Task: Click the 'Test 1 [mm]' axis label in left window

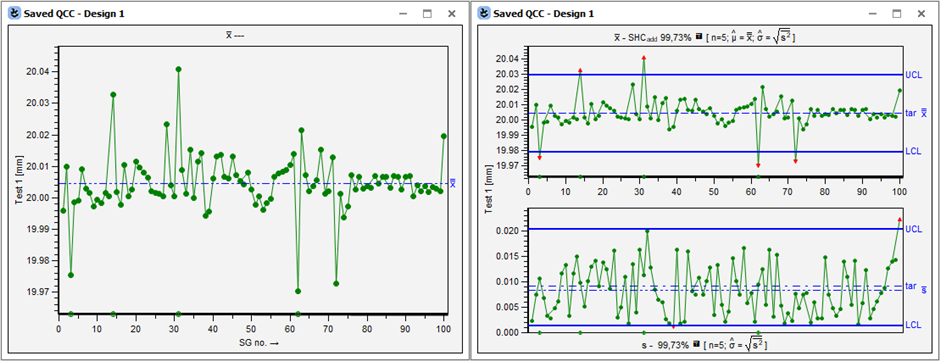Action: coord(19,180)
